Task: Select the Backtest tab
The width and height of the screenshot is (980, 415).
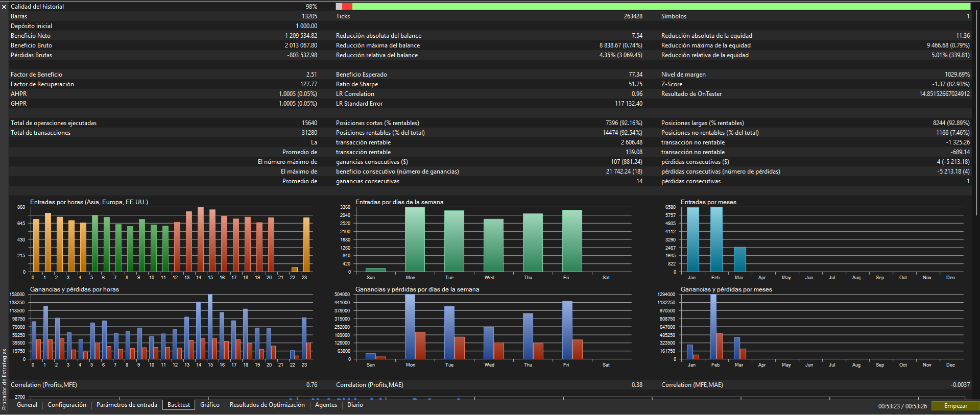Action: pos(179,405)
